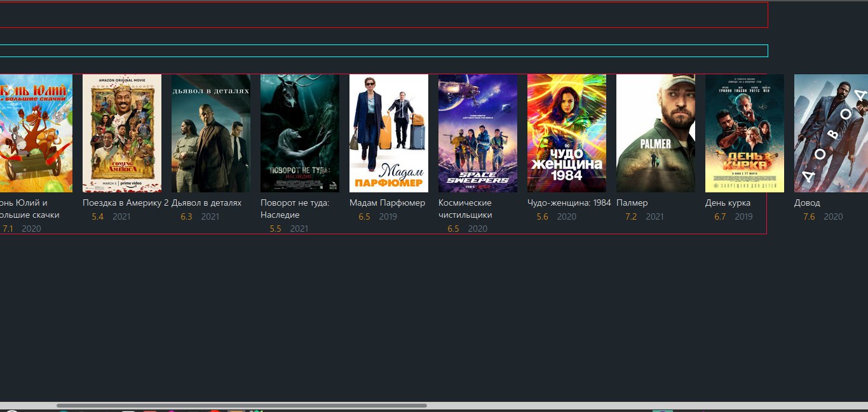This screenshot has width=868, height=412.
Task: Open the Поворот не туда poster
Action: [300, 133]
